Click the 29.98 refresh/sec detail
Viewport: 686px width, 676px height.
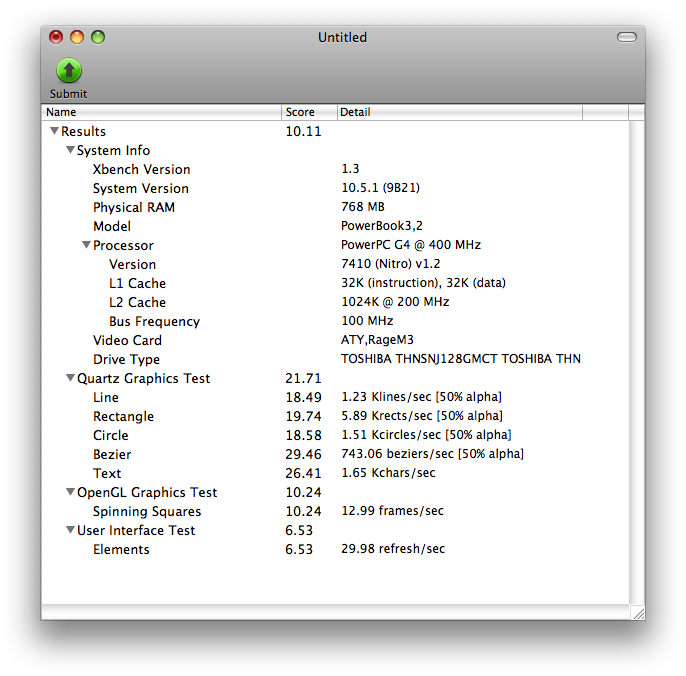(393, 549)
